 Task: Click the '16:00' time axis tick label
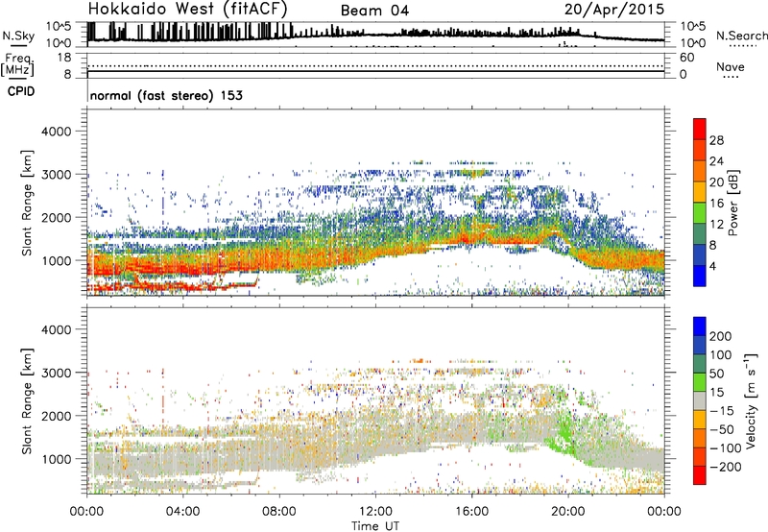471,512
